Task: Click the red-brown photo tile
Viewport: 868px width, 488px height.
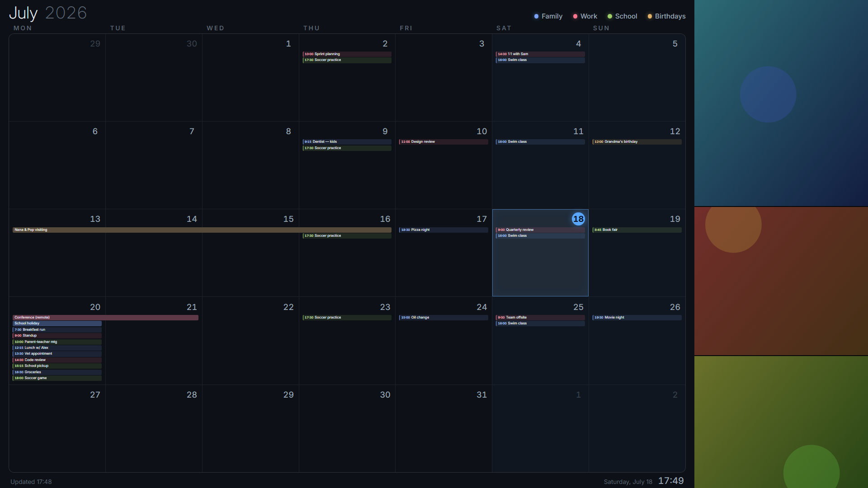Action: (x=781, y=281)
